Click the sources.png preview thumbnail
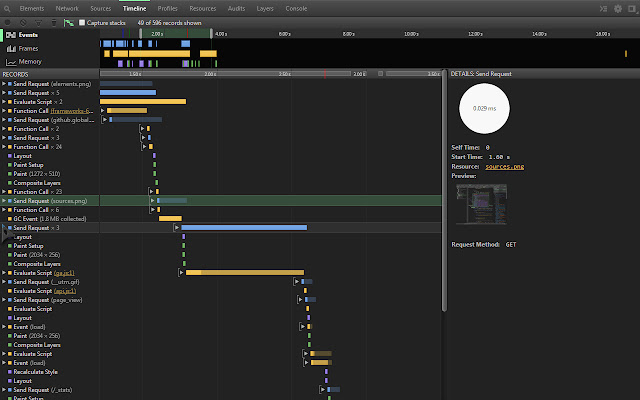The width and height of the screenshot is (640, 400). (481, 205)
